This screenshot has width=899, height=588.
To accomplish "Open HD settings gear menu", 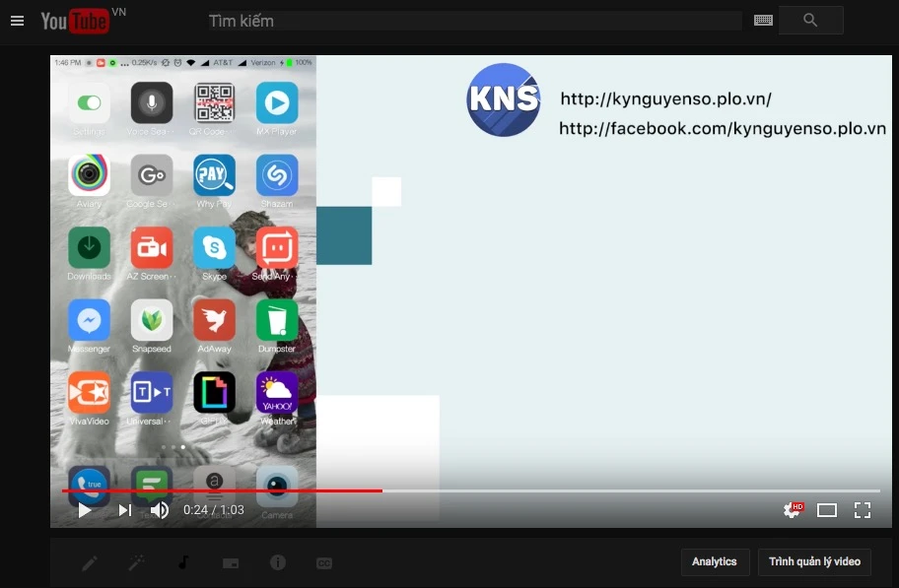I will tap(791, 510).
